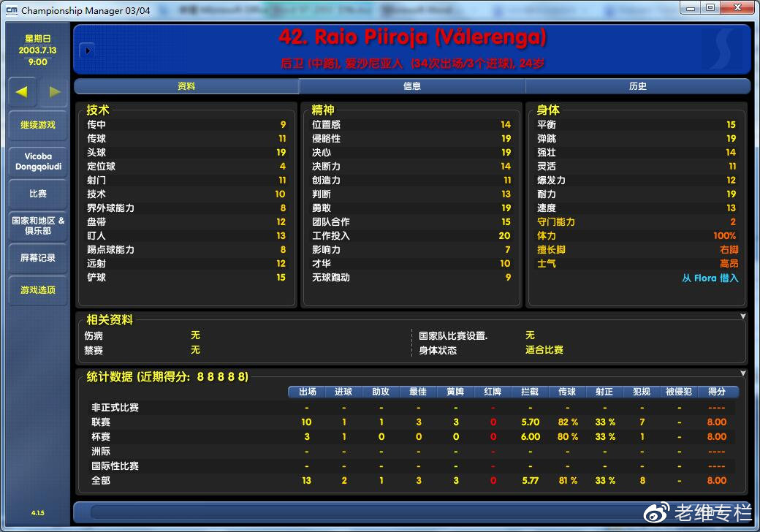This screenshot has height=532, width=760.
Task: Click the forward arrow button
Action: click(x=53, y=91)
